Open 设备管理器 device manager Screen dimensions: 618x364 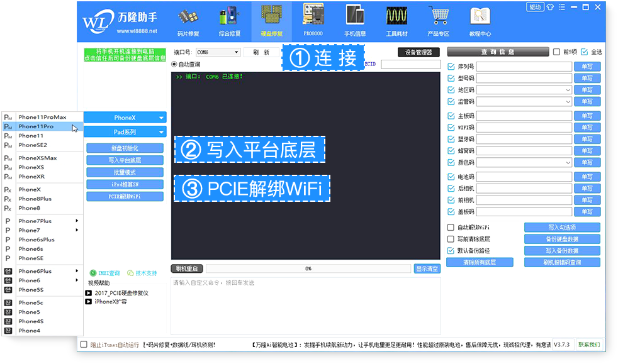coord(419,52)
